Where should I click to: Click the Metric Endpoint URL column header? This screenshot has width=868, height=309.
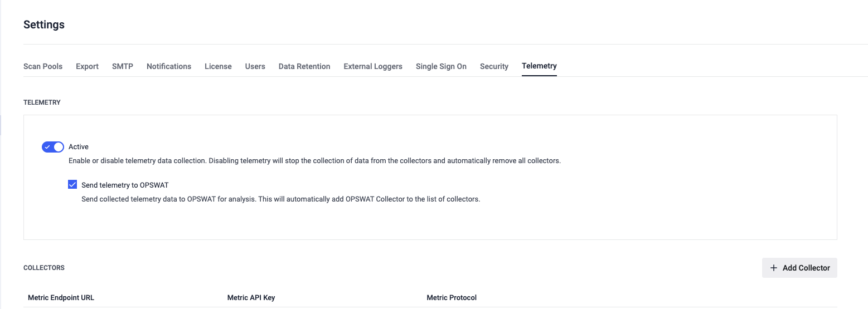click(x=61, y=298)
